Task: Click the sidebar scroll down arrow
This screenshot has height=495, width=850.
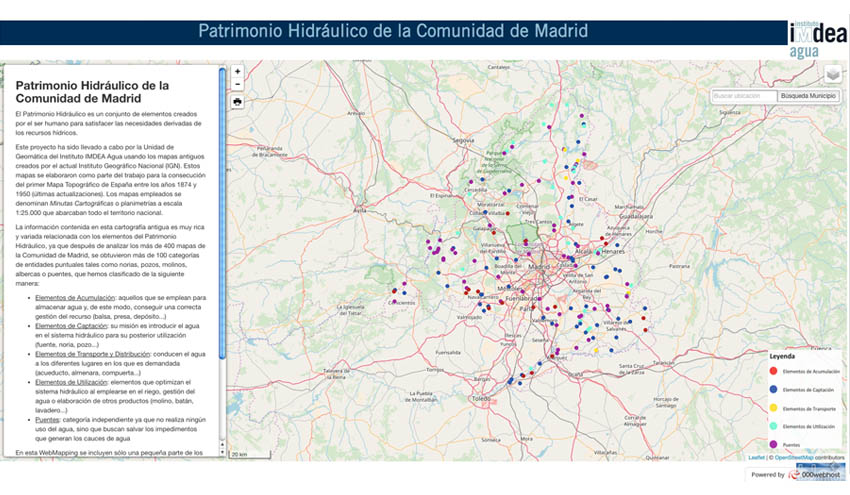Action: (x=221, y=453)
